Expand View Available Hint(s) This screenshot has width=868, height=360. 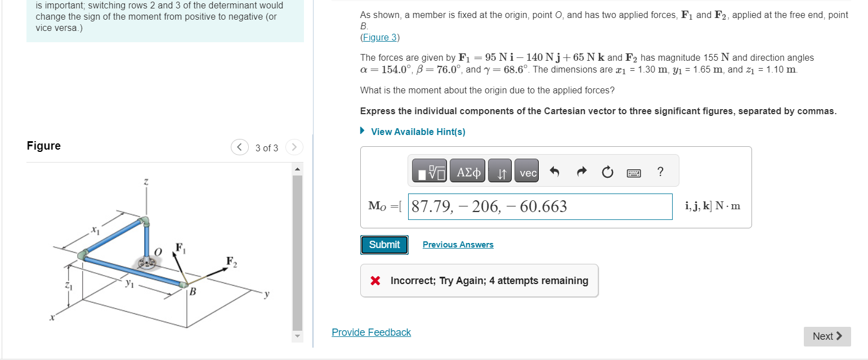point(418,131)
